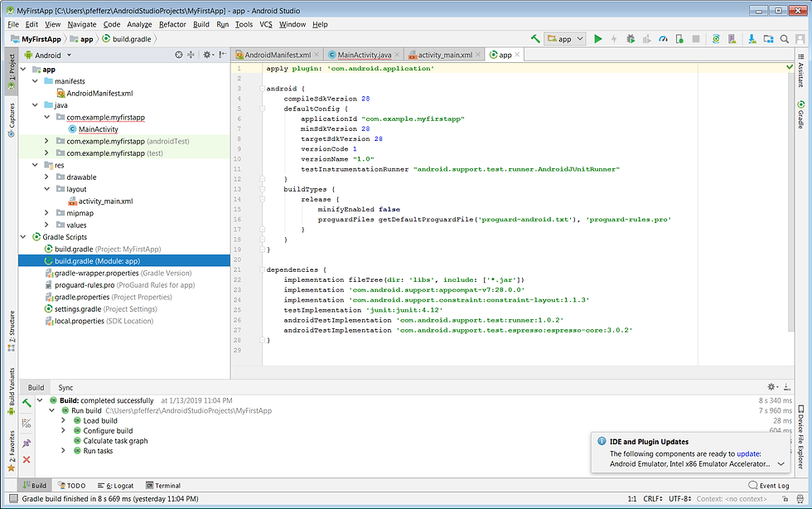Click the Run with Coverage icon
The height and width of the screenshot is (509, 812).
coord(646,38)
